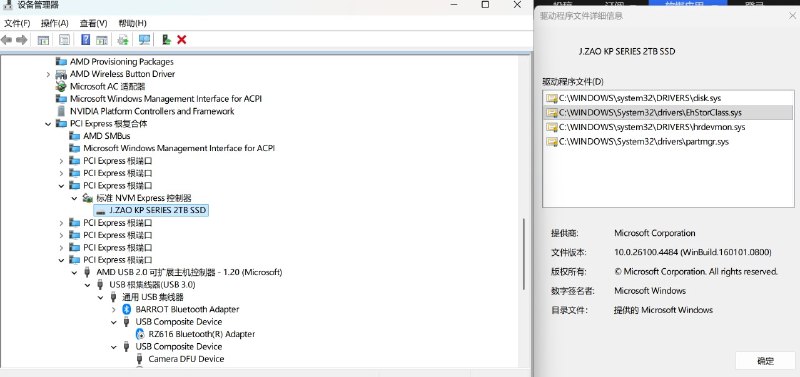Select the USB 根集线器(USB 3.0) label
800x377 pixels.
(x=152, y=285)
